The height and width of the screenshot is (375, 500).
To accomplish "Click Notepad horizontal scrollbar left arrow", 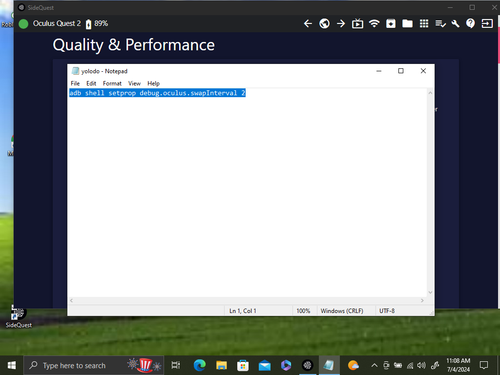I will pos(71,300).
